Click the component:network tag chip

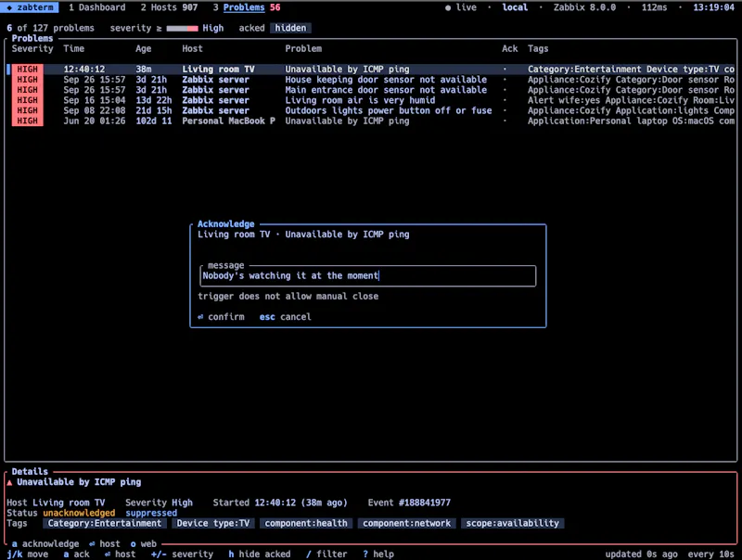point(406,523)
